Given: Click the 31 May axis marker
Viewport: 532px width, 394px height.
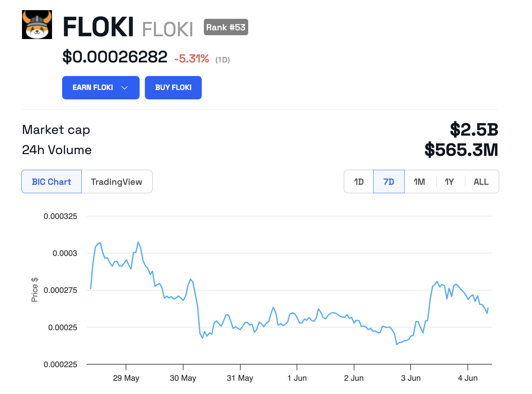Looking at the screenshot, I should (240, 378).
